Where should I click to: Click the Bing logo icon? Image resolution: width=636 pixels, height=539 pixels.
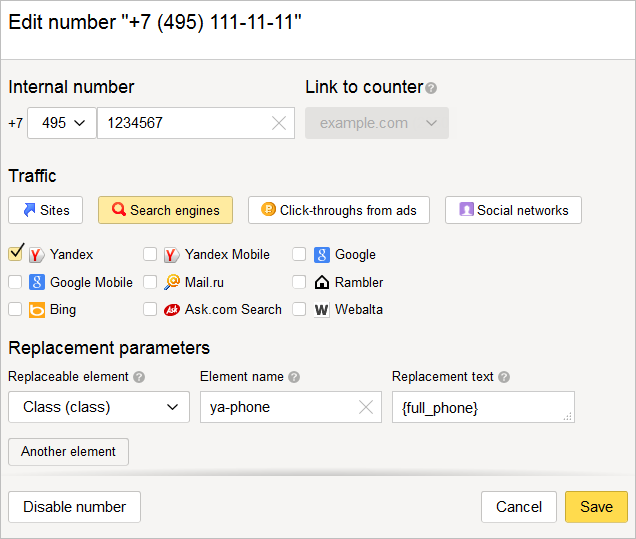(x=37, y=310)
